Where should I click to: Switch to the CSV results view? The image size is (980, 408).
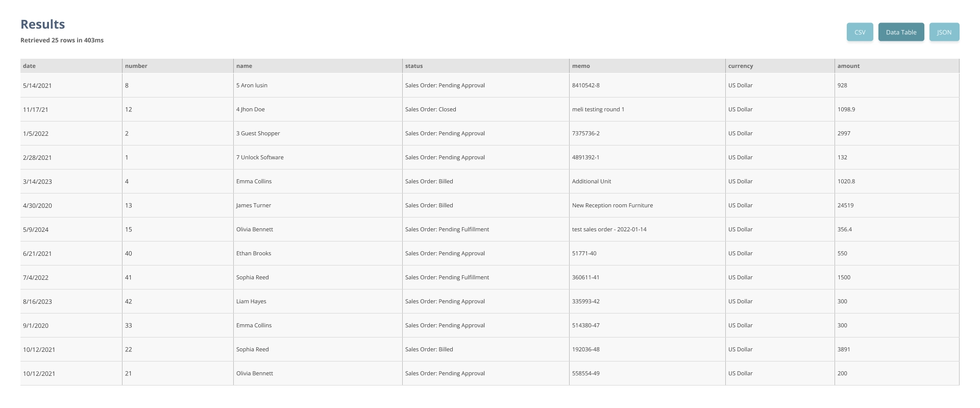pyautogui.click(x=860, y=32)
